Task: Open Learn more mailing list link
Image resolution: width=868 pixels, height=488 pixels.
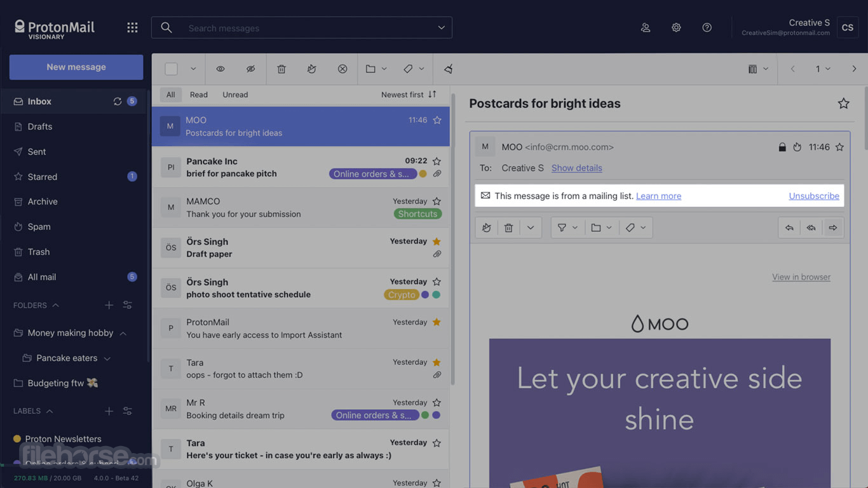Action: pos(658,196)
